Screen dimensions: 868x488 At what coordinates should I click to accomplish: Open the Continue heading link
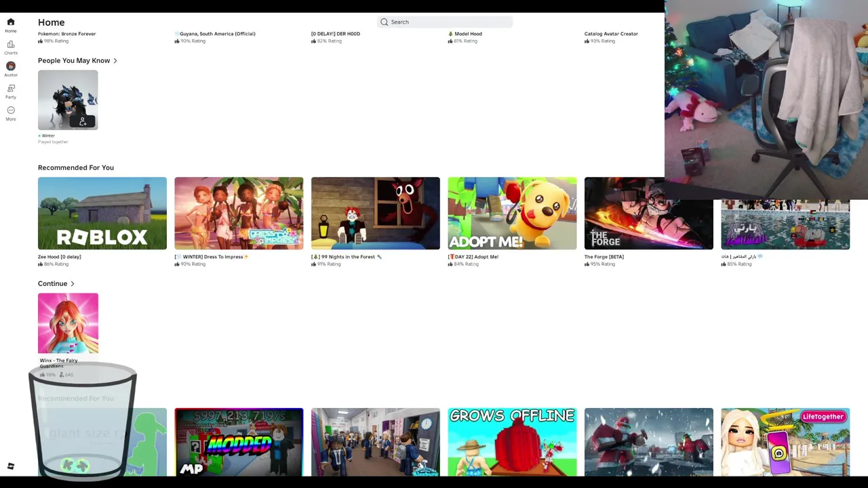[52, 283]
